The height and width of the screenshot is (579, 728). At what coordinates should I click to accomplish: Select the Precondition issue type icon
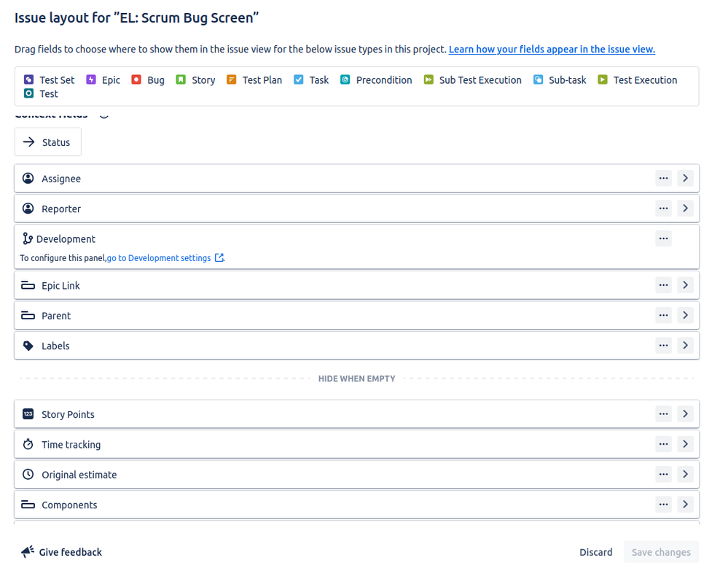click(x=345, y=80)
